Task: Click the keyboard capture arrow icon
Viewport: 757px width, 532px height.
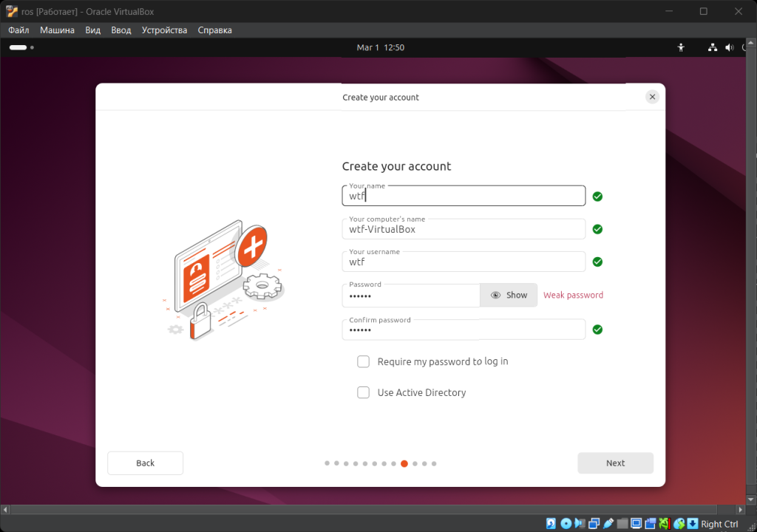Action: pos(692,523)
